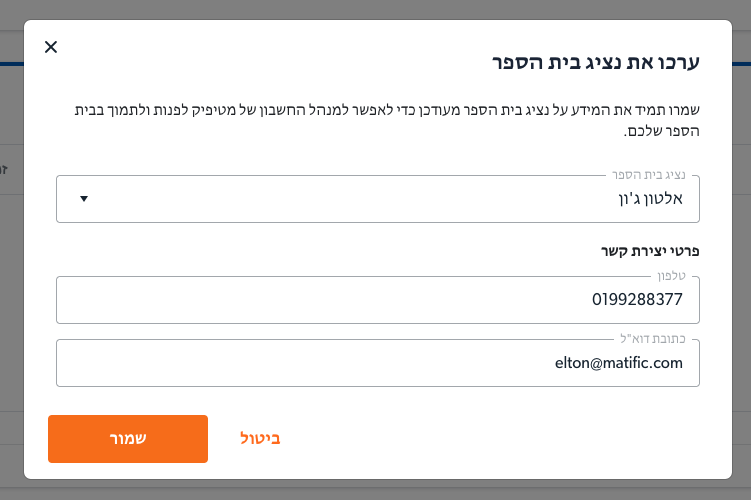
Task: Click the empty left area of the email field
Action: 287,363
